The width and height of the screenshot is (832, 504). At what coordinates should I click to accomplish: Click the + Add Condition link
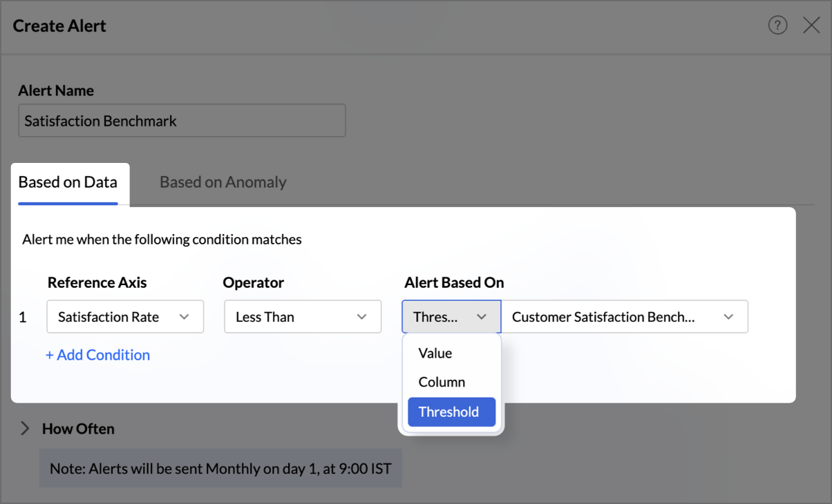pyautogui.click(x=97, y=355)
